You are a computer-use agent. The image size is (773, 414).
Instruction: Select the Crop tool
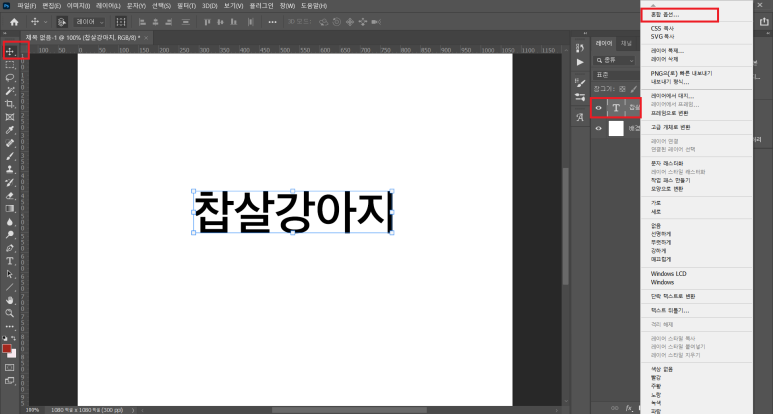(10, 104)
